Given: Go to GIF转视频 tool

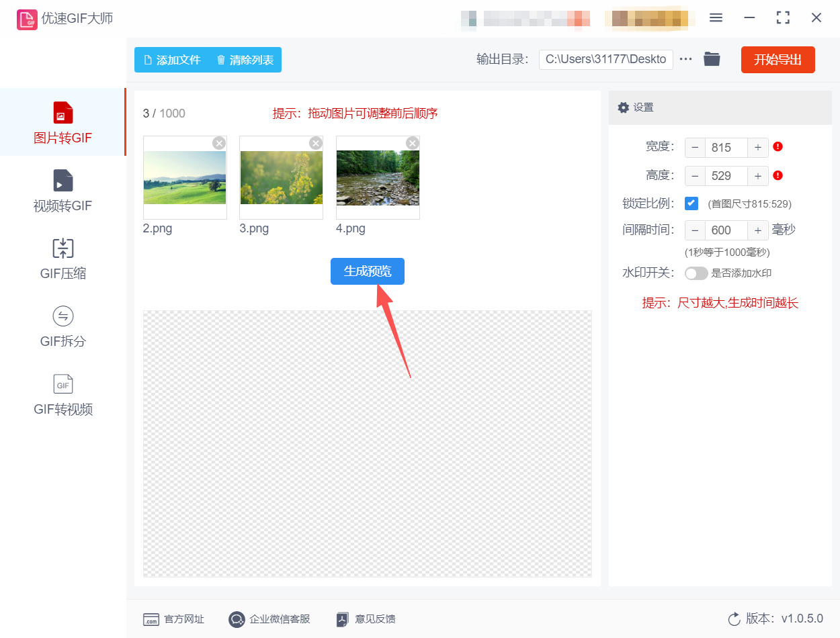Looking at the screenshot, I should coord(62,395).
